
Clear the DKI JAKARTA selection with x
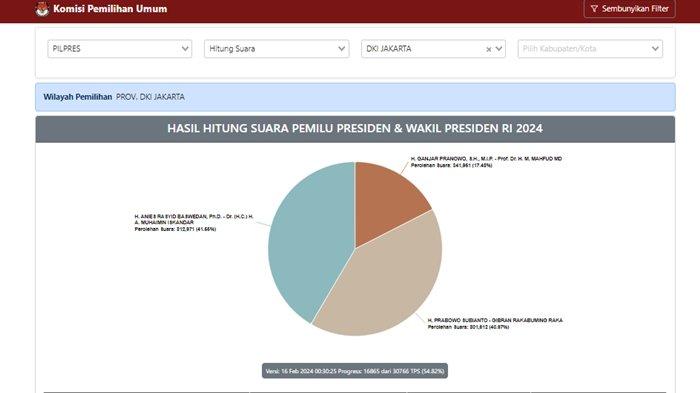(x=488, y=49)
